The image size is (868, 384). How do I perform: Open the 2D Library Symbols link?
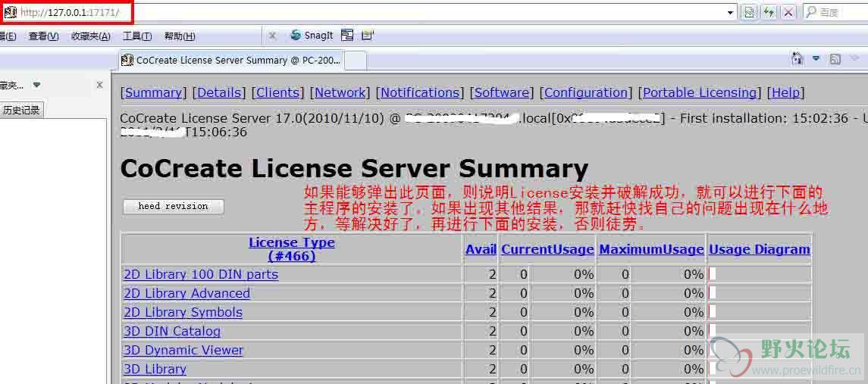click(183, 312)
